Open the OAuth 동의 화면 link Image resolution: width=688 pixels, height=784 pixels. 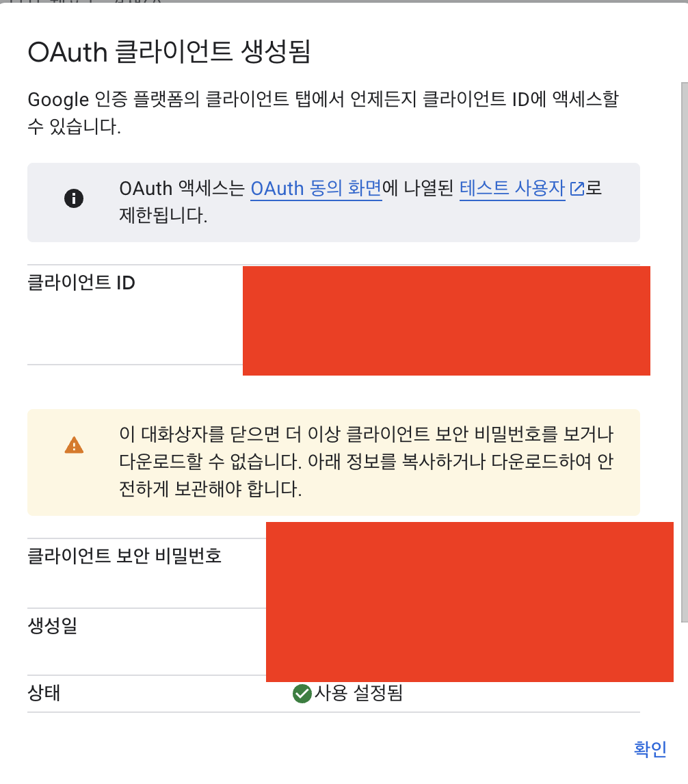[x=316, y=189]
